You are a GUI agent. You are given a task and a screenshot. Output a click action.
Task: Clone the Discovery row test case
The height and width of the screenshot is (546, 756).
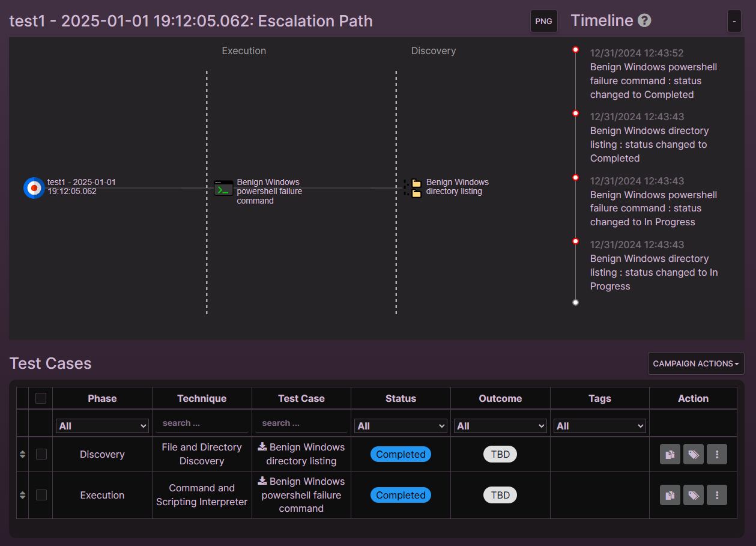pyautogui.click(x=670, y=455)
